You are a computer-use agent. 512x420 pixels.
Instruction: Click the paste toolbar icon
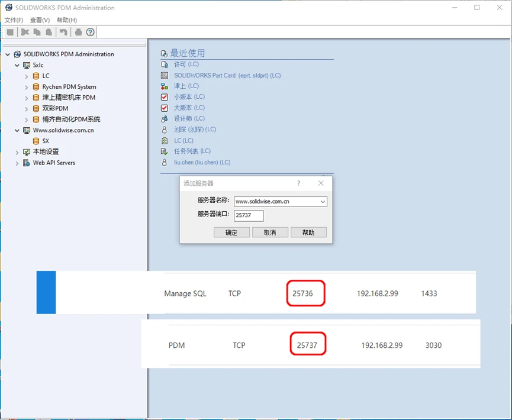click(x=49, y=32)
